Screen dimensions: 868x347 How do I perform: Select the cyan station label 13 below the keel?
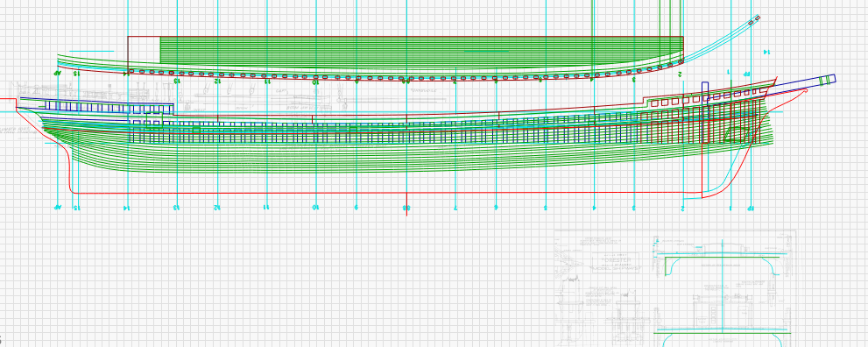click(x=176, y=208)
